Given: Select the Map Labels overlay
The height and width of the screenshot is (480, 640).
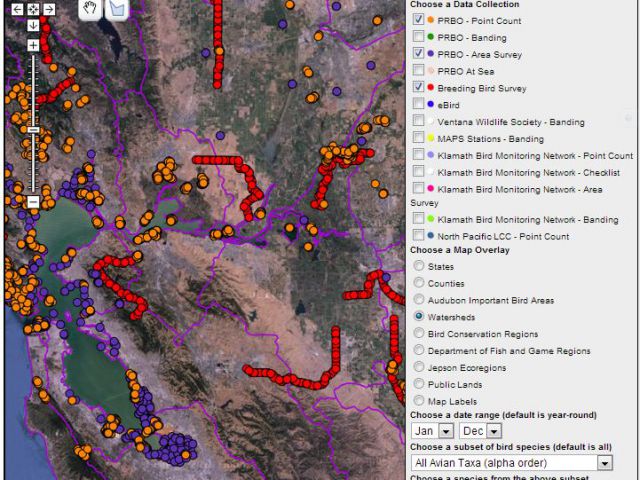Looking at the screenshot, I should pos(418,400).
